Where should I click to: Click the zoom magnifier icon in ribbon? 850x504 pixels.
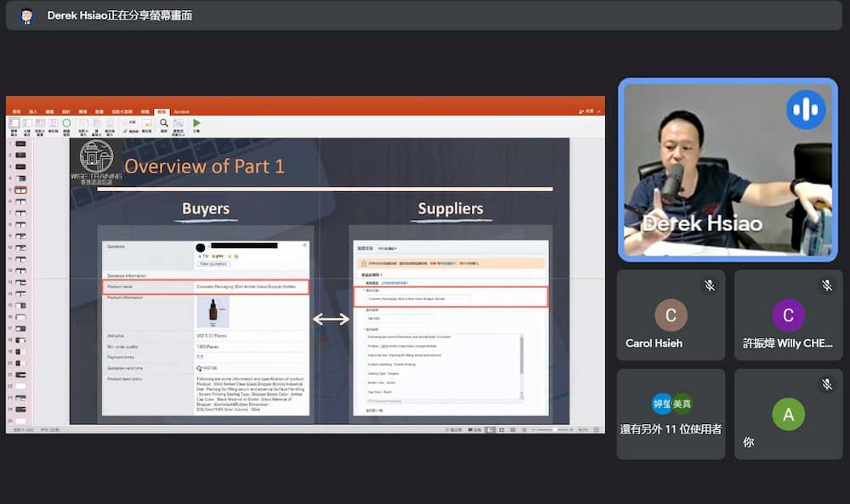[x=163, y=123]
